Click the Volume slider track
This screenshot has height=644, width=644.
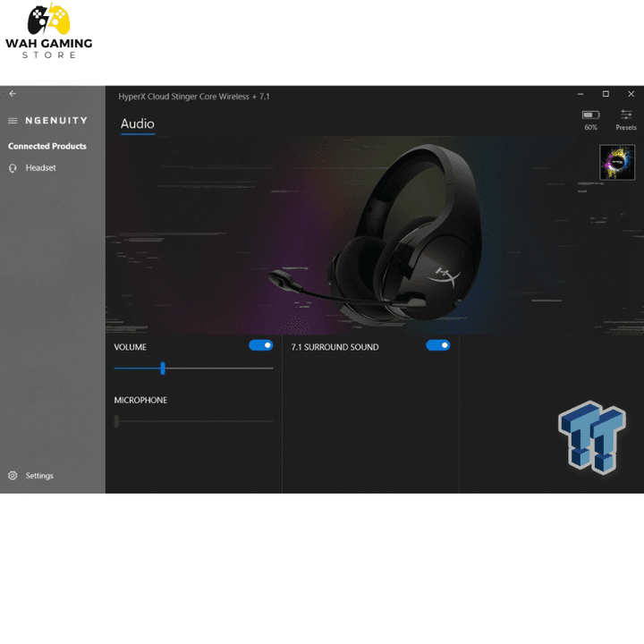(x=193, y=369)
